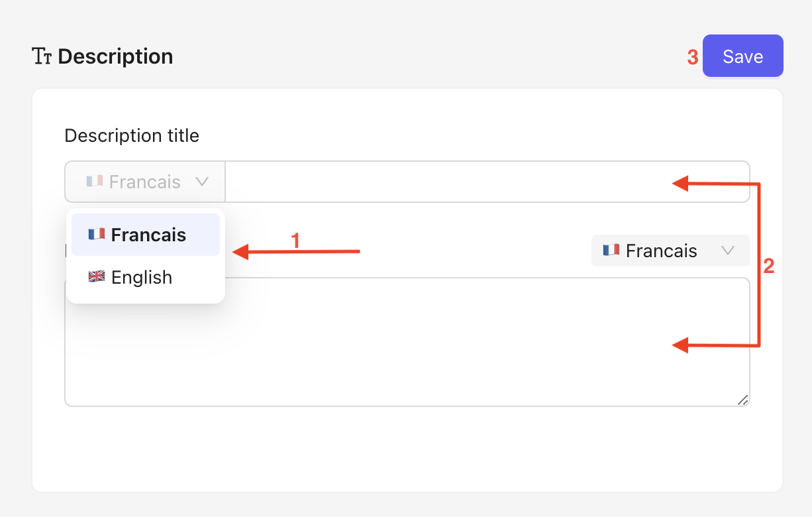Click the greyed Francais text in the title selector
The height and width of the screenshot is (517, 812).
[x=144, y=182]
